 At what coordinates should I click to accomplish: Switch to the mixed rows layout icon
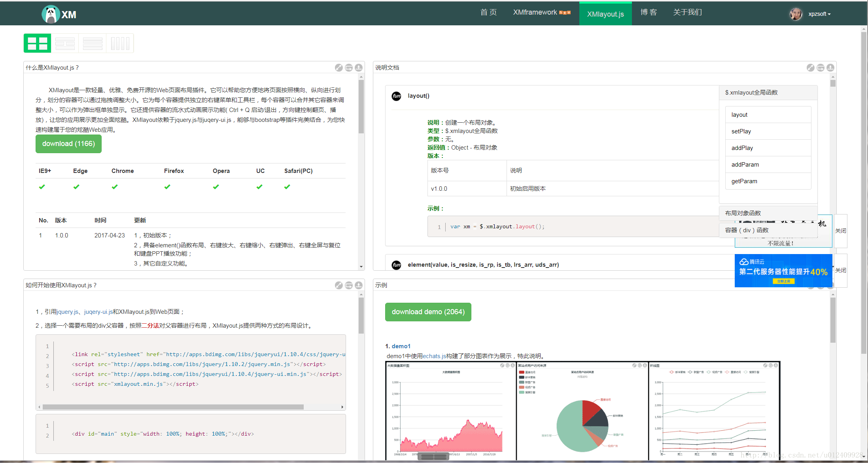pyautogui.click(x=65, y=43)
